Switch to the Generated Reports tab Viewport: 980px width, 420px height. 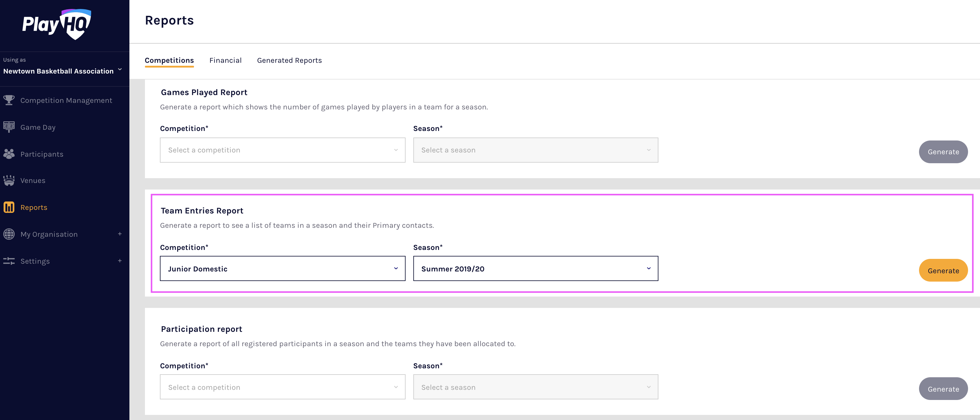point(289,60)
